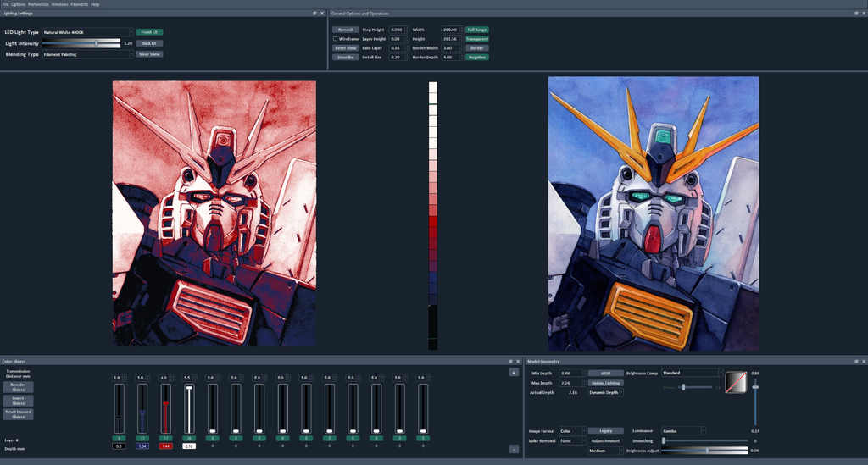Open the Options menu
The height and width of the screenshot is (465, 868).
tap(19, 4)
